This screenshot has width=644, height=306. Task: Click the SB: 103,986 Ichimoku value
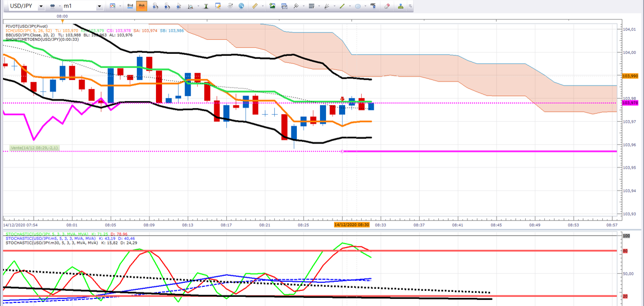click(x=172, y=30)
